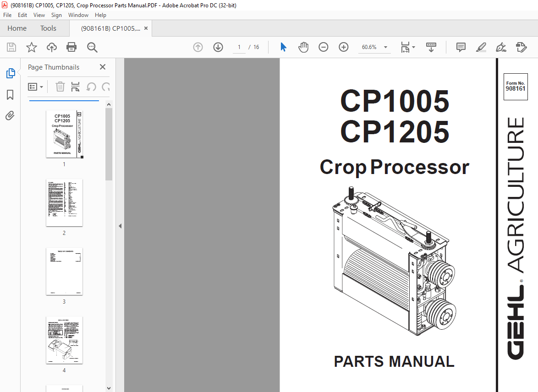Click the Crop Processor heading text
Image resolution: width=538 pixels, height=392 pixels.
(x=394, y=167)
